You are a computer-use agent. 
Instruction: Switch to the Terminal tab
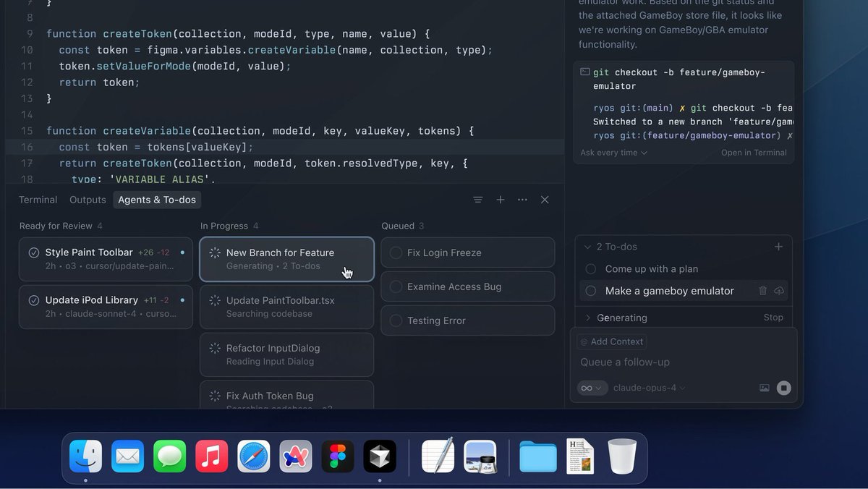click(x=38, y=200)
